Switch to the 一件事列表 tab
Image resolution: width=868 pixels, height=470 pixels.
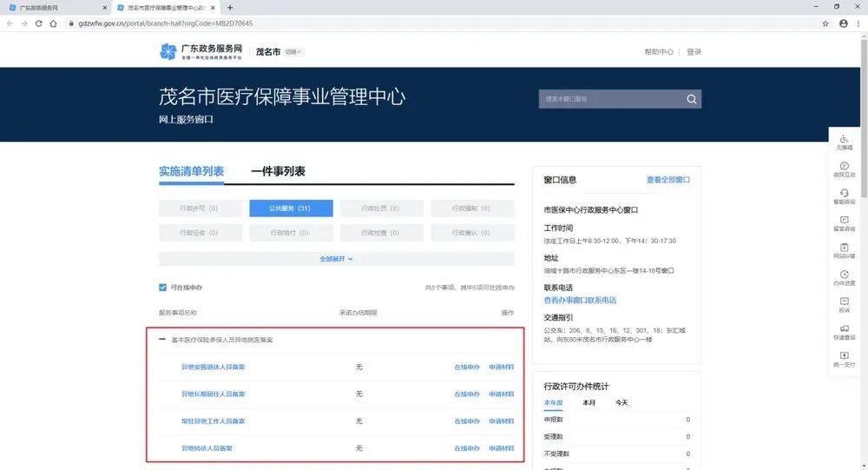click(x=278, y=171)
